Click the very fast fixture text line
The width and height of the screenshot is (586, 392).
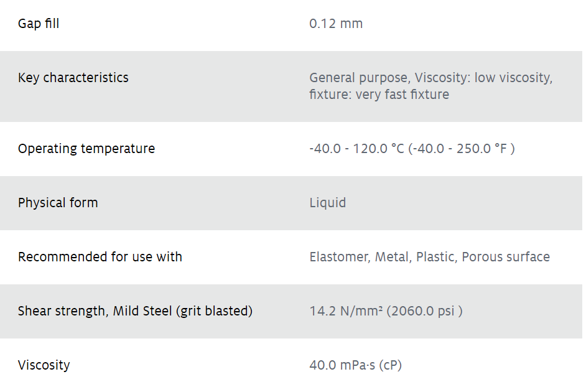pyautogui.click(x=379, y=94)
